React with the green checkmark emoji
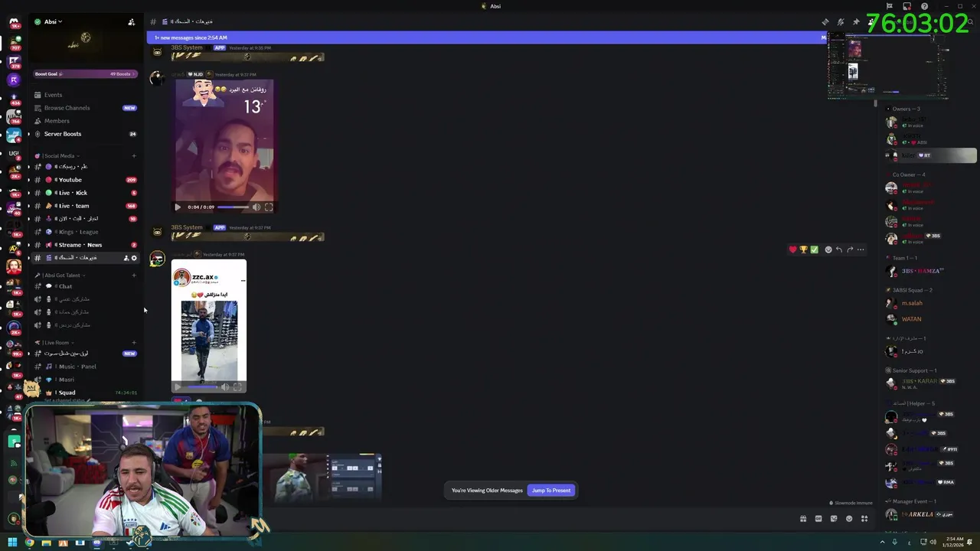Viewport: 980px width, 551px height. pyautogui.click(x=814, y=249)
